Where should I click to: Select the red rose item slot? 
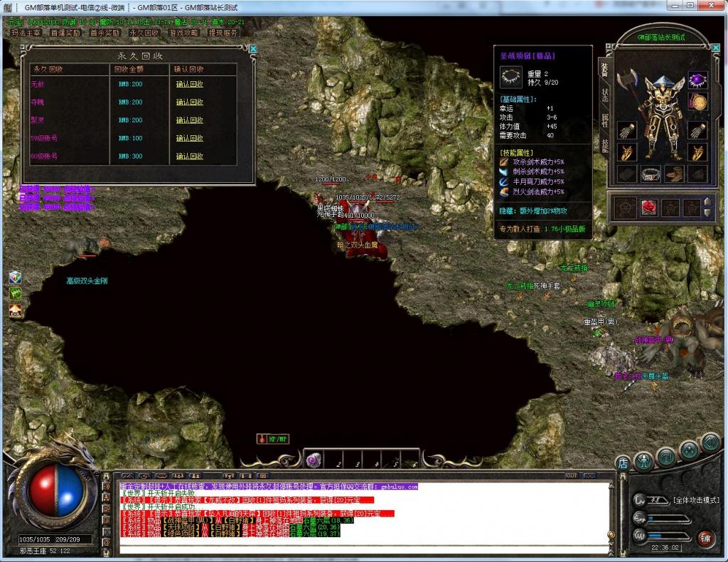tap(649, 208)
